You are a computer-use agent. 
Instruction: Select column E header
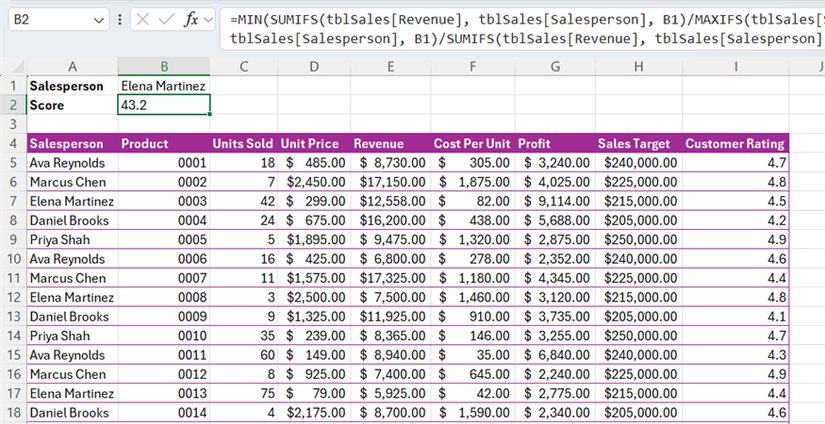point(390,66)
